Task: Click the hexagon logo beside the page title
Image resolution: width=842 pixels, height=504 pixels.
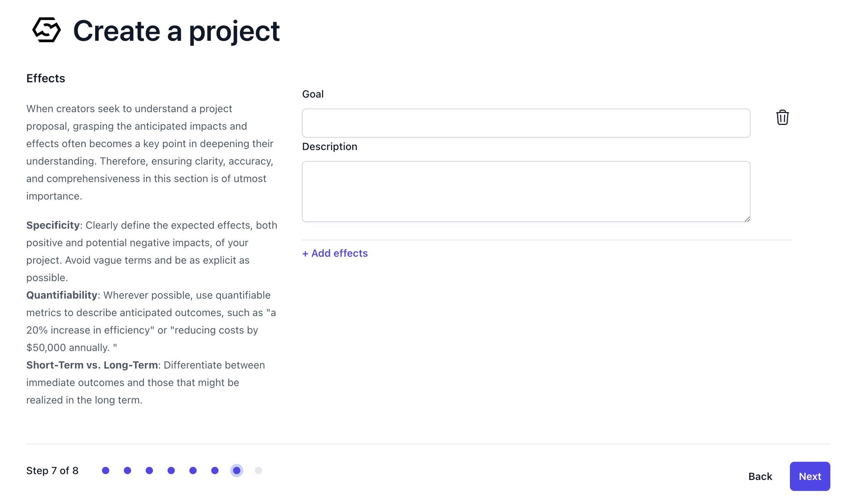Action: [46, 30]
